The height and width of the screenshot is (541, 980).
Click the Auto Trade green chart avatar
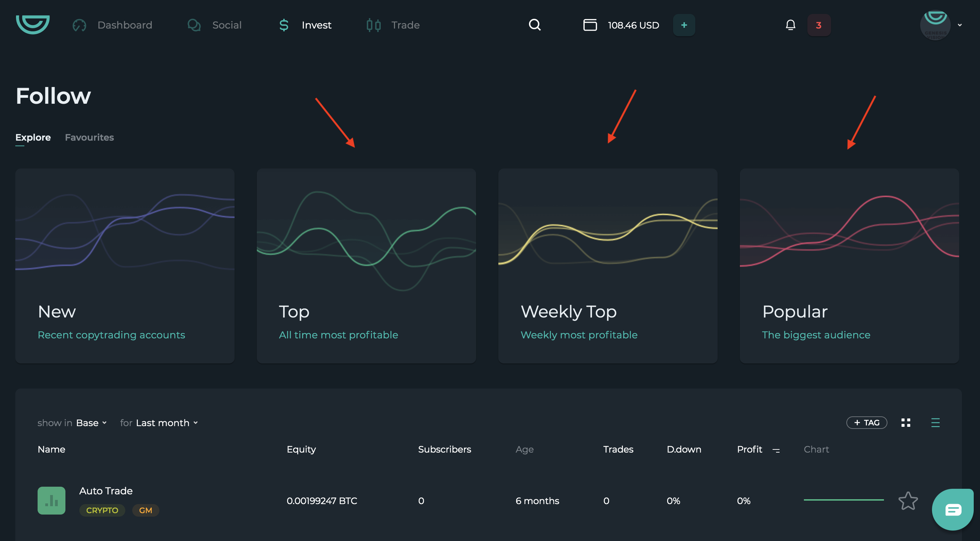(x=52, y=500)
